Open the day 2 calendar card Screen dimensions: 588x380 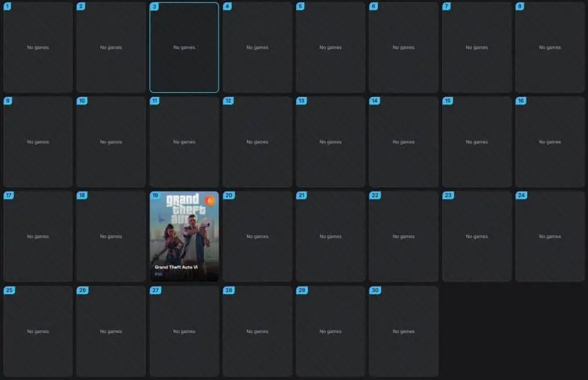(x=111, y=47)
